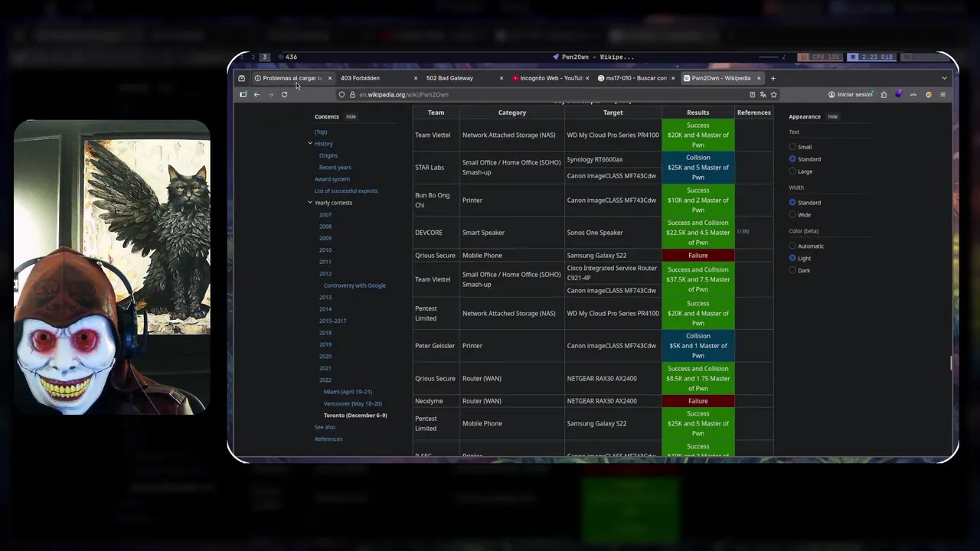Open the tracking protection shield icon
Viewport: 980px width, 551px height.
(342, 95)
